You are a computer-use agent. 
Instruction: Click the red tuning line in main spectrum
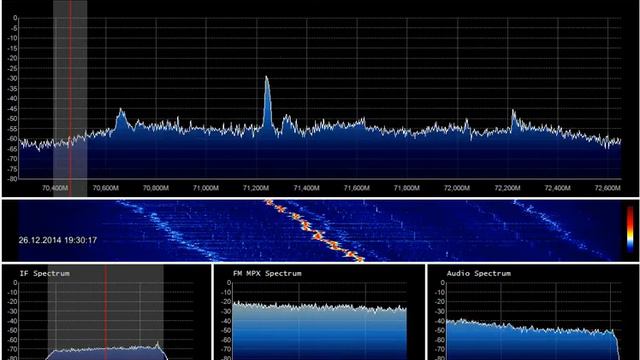(x=70, y=98)
